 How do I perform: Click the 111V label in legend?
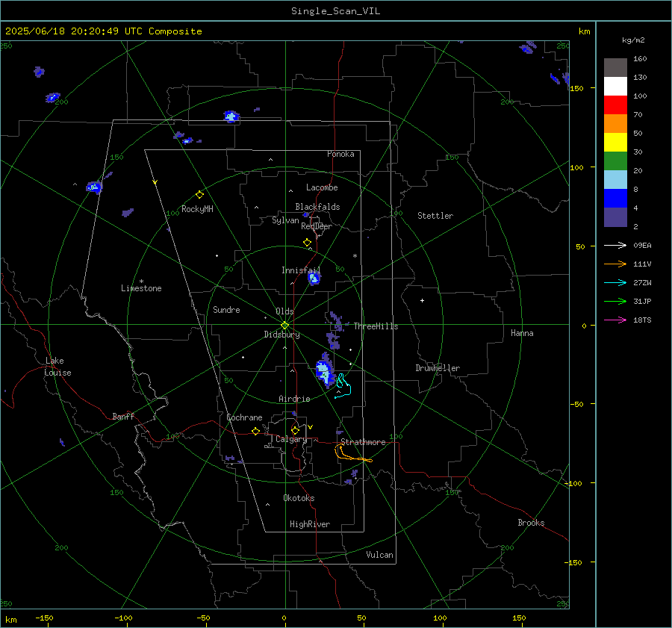click(x=642, y=264)
